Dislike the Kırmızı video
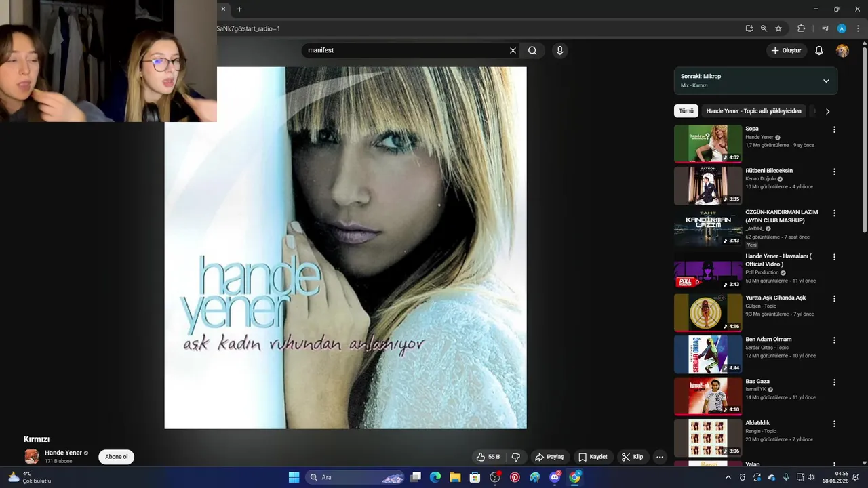Viewport: 868px width, 488px height. 516,457
